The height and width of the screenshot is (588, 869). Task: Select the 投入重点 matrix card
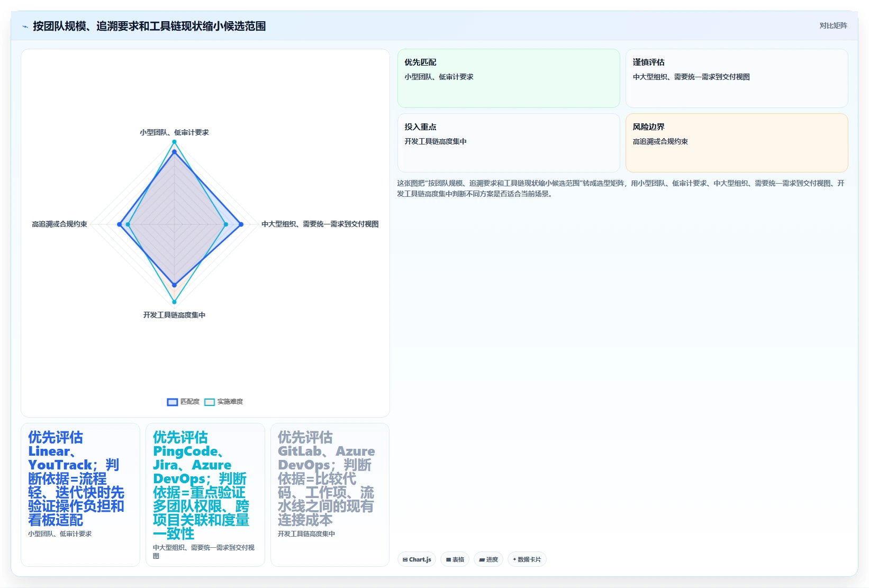[x=509, y=143]
